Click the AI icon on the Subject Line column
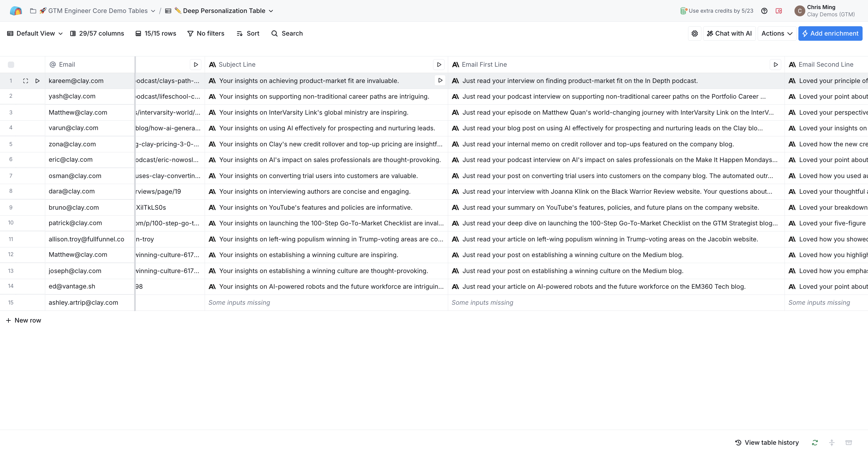Image resolution: width=868 pixels, height=455 pixels. click(212, 65)
